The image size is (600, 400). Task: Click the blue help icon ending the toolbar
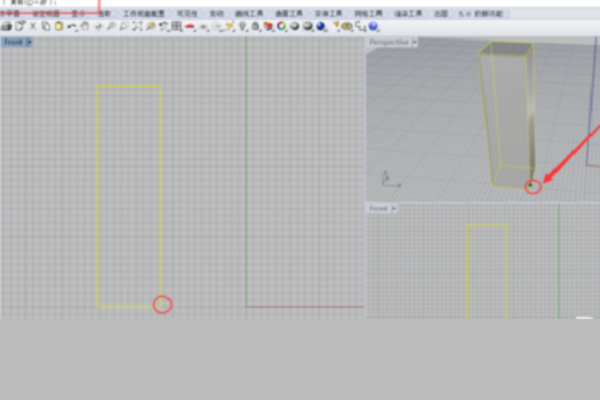click(374, 26)
